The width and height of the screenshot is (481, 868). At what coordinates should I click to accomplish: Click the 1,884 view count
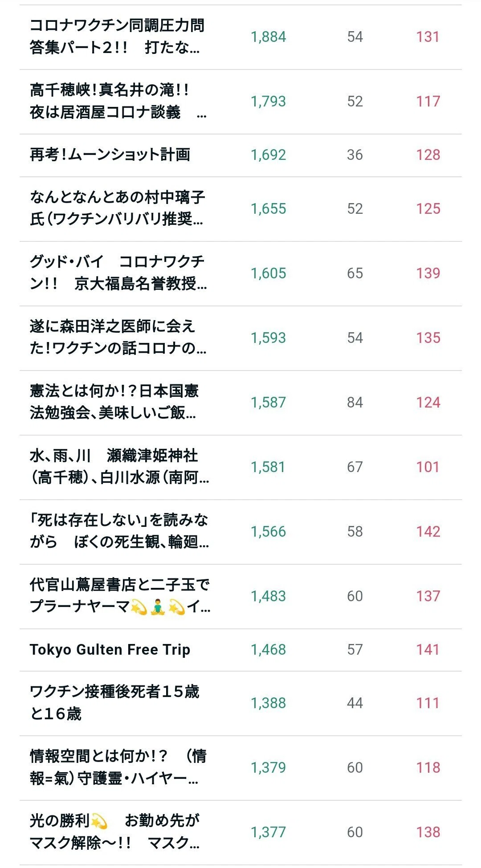coord(268,37)
